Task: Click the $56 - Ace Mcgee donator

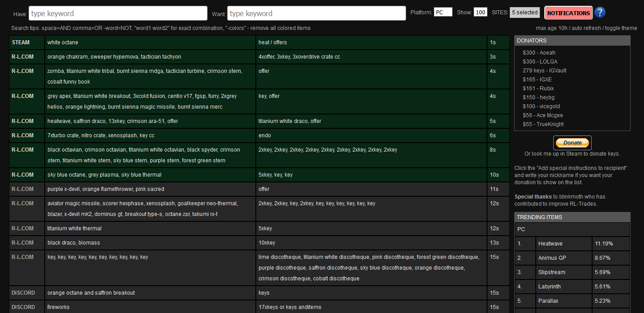Action: tap(542, 115)
